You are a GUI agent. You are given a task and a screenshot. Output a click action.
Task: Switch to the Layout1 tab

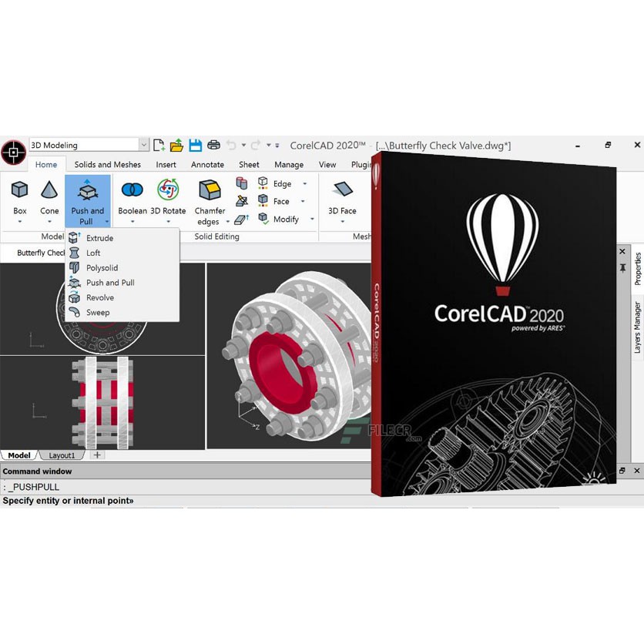pos(62,454)
